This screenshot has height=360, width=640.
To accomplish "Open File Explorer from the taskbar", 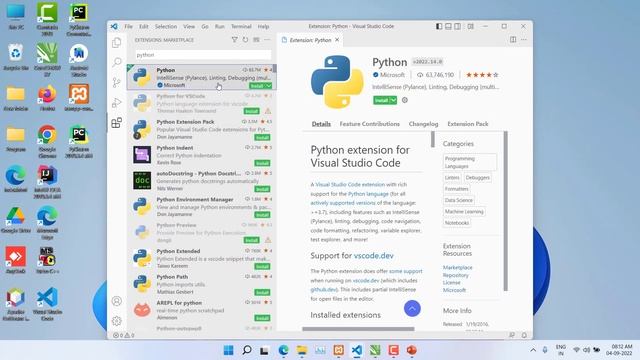I will (302, 350).
